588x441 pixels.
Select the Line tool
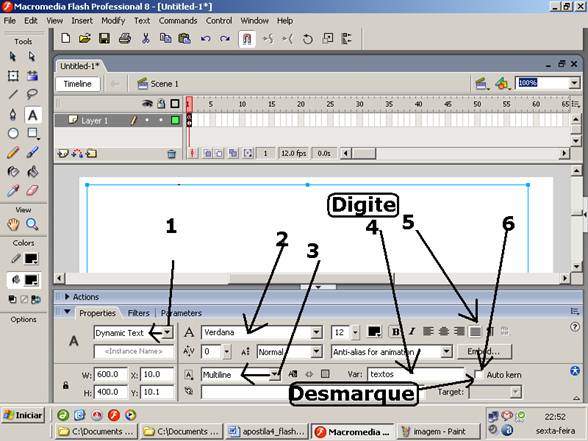coord(13,94)
